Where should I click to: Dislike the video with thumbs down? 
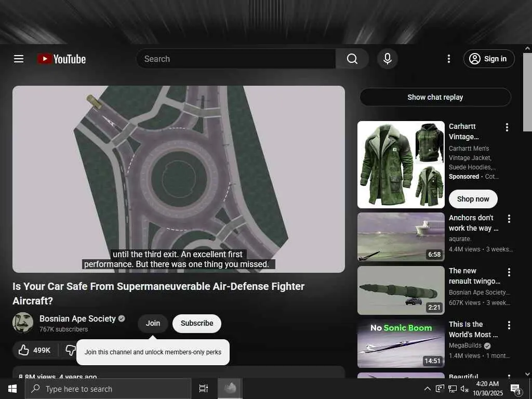click(71, 350)
